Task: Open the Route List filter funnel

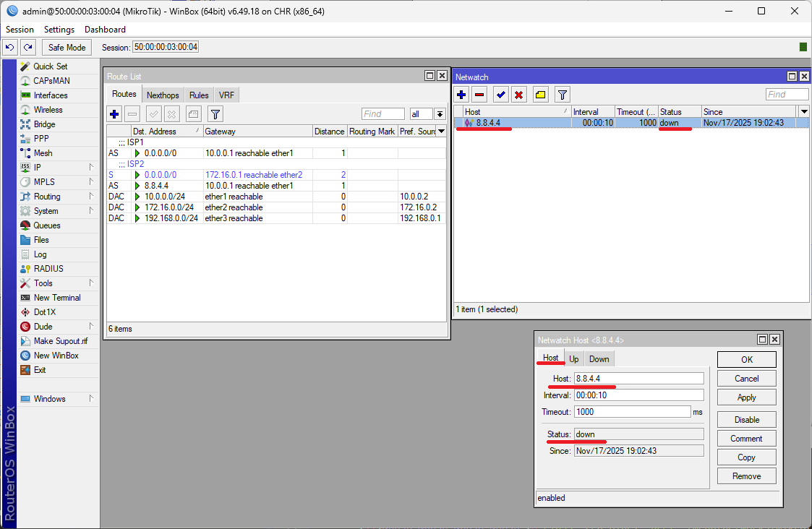Action: [215, 113]
